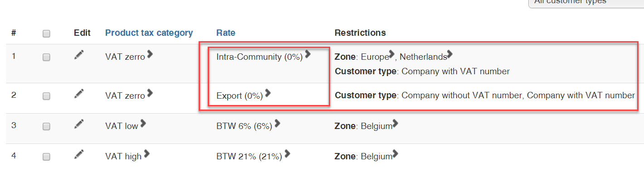644x172 pixels.
Task: Open the BTW 6% (6%) rate
Action: point(244,126)
